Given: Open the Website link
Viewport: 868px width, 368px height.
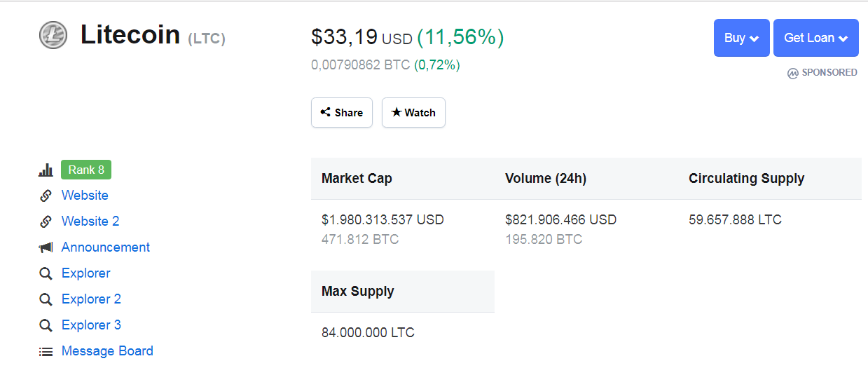Looking at the screenshot, I should [85, 196].
